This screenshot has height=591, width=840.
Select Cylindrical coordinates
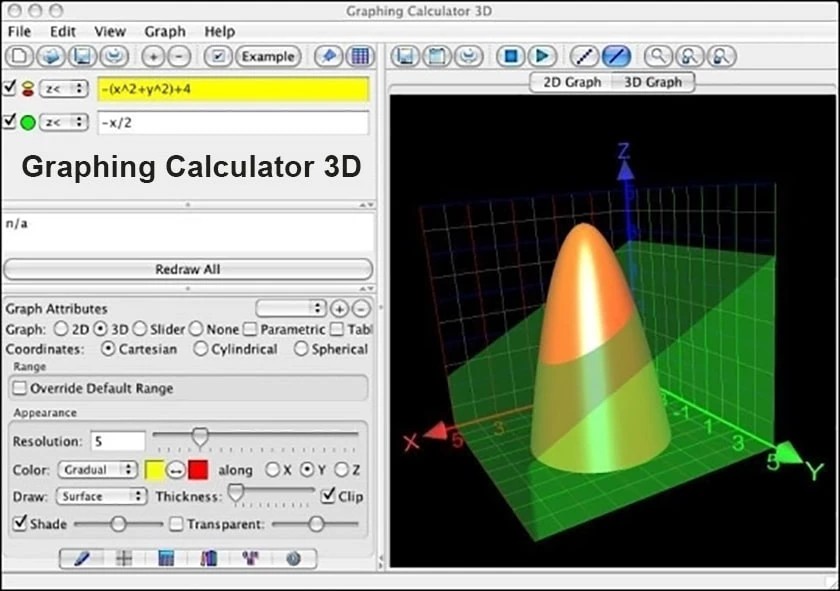(x=200, y=349)
